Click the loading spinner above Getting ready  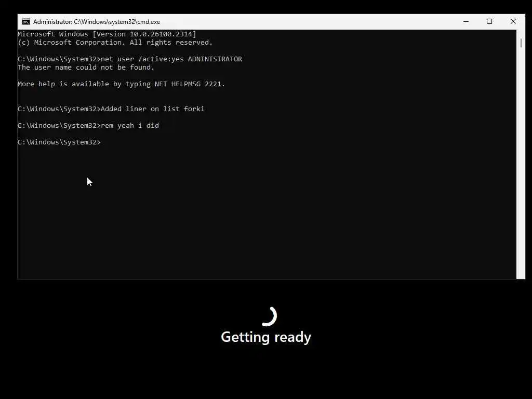click(269, 316)
